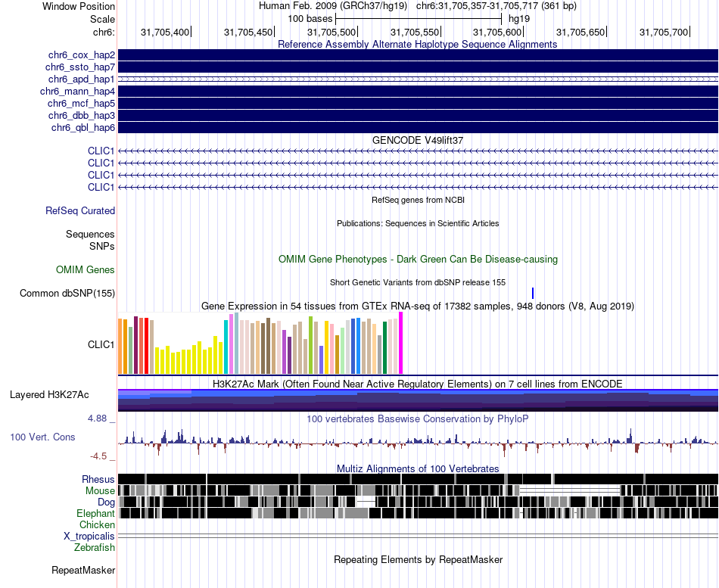Click the magenta GTEx expression bar
The width and height of the screenshot is (719, 588).
(x=401, y=343)
